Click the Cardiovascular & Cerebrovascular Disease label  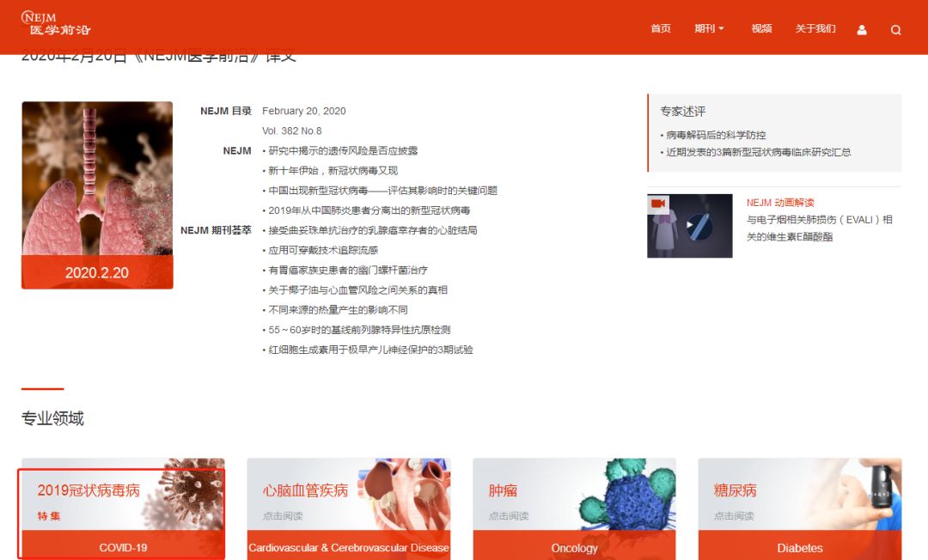349,548
